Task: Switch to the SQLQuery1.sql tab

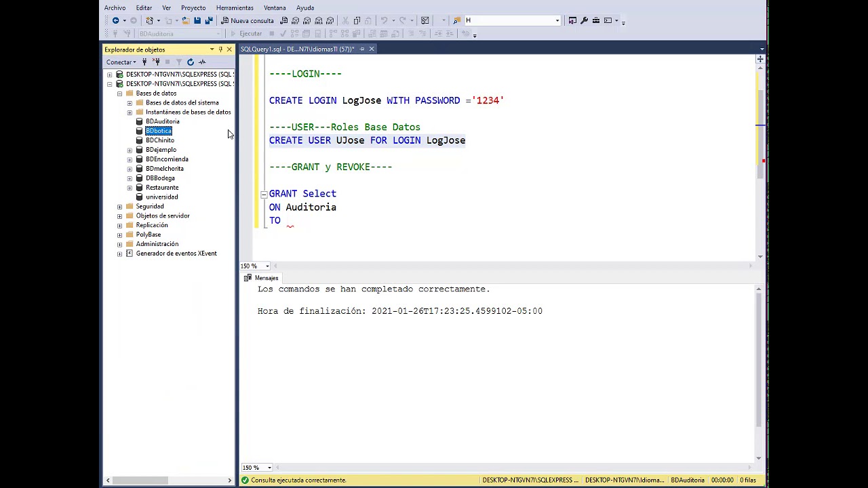Action: tap(298, 49)
